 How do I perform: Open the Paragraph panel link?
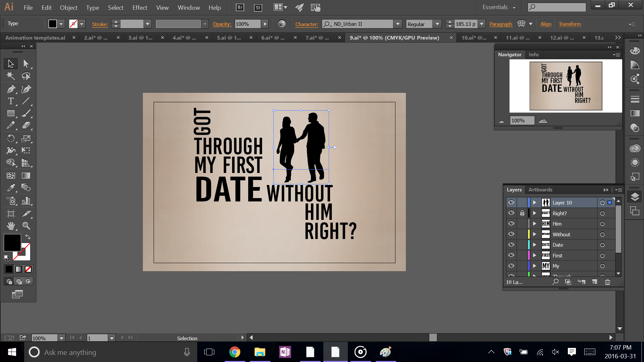[x=500, y=24]
